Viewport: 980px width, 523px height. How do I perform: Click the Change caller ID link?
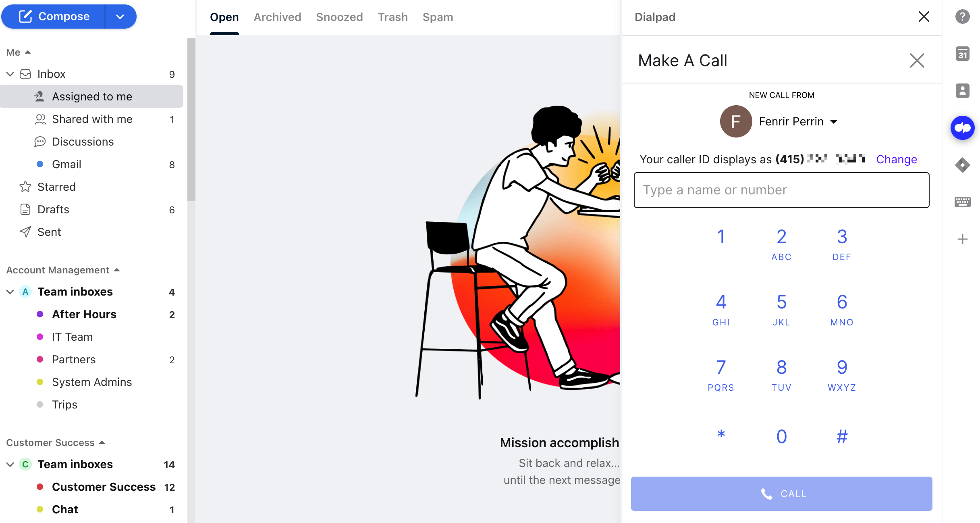(x=896, y=159)
